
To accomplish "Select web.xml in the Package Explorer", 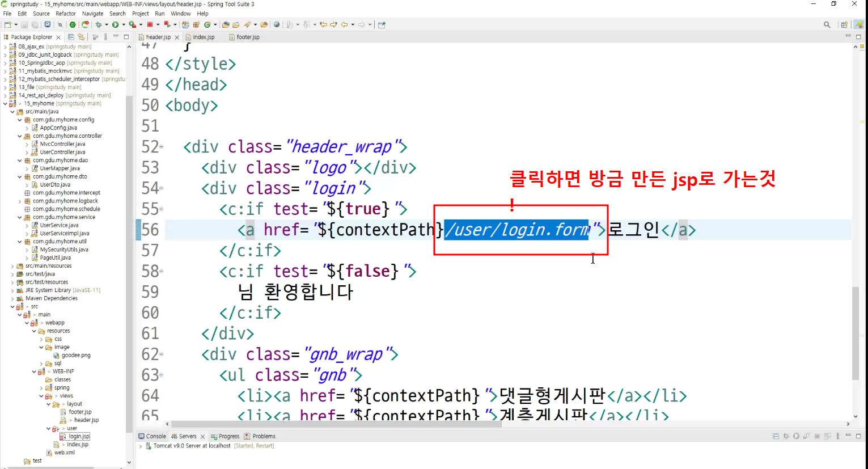I will pyautogui.click(x=64, y=453).
